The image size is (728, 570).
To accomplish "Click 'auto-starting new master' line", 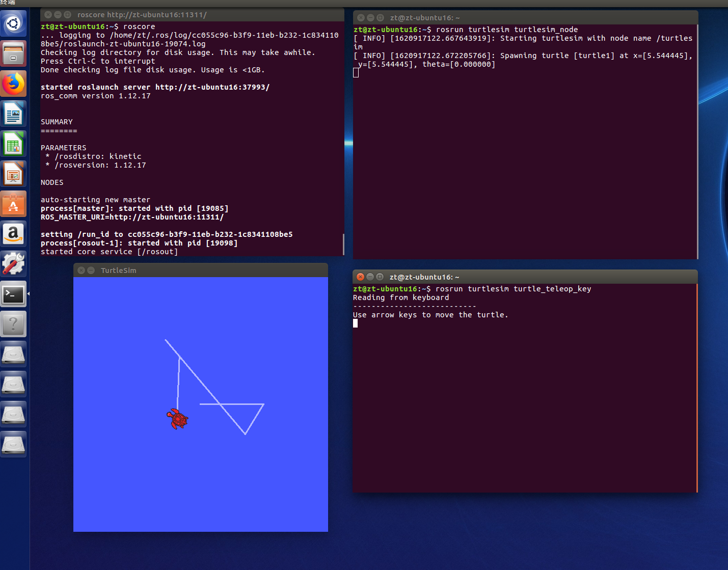I will click(x=95, y=200).
